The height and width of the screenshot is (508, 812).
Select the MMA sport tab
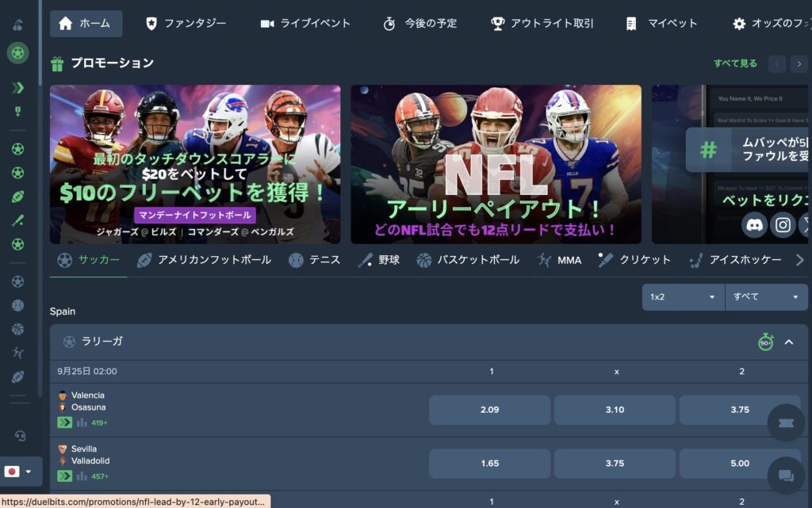pos(559,260)
